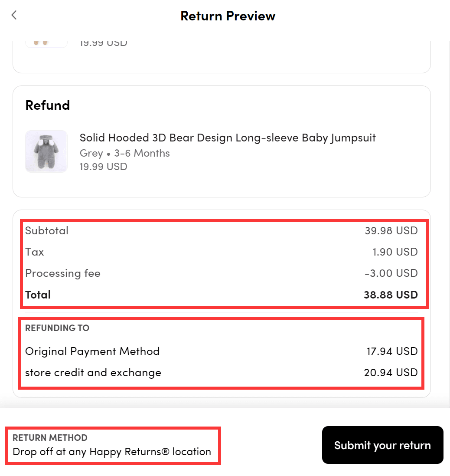Click the 20.94 USD store credit amount

pos(391,372)
